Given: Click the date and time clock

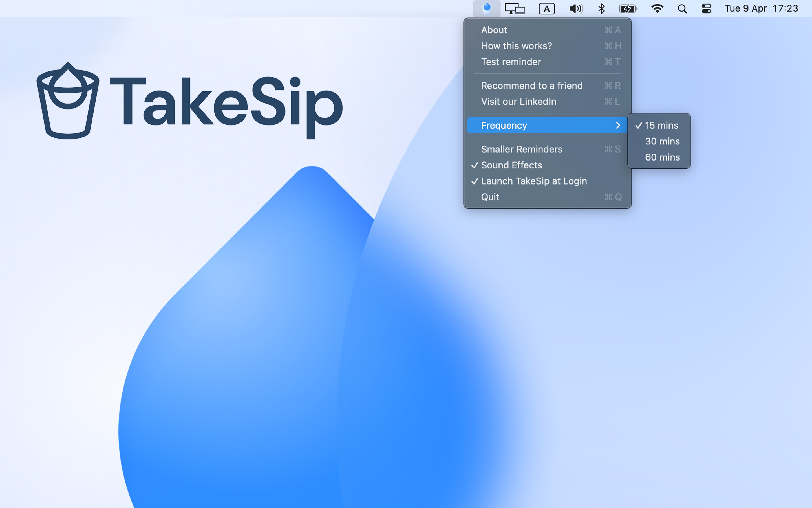Looking at the screenshot, I should point(761,8).
